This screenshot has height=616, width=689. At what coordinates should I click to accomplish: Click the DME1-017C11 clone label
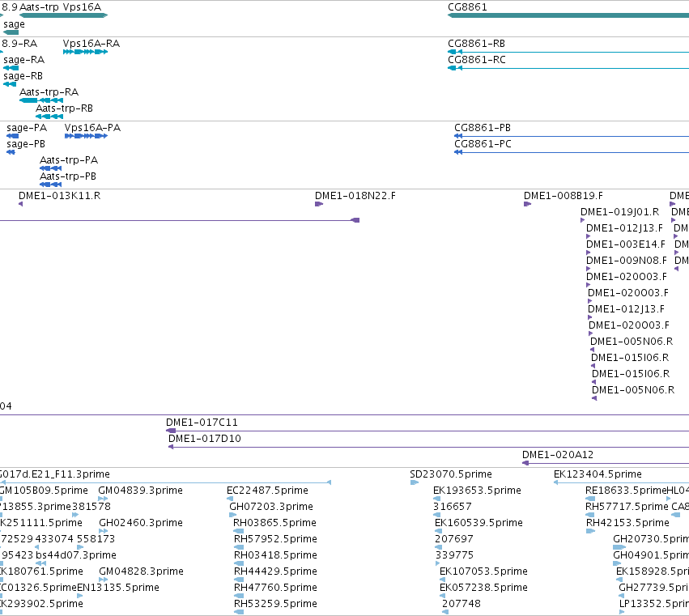[202, 423]
